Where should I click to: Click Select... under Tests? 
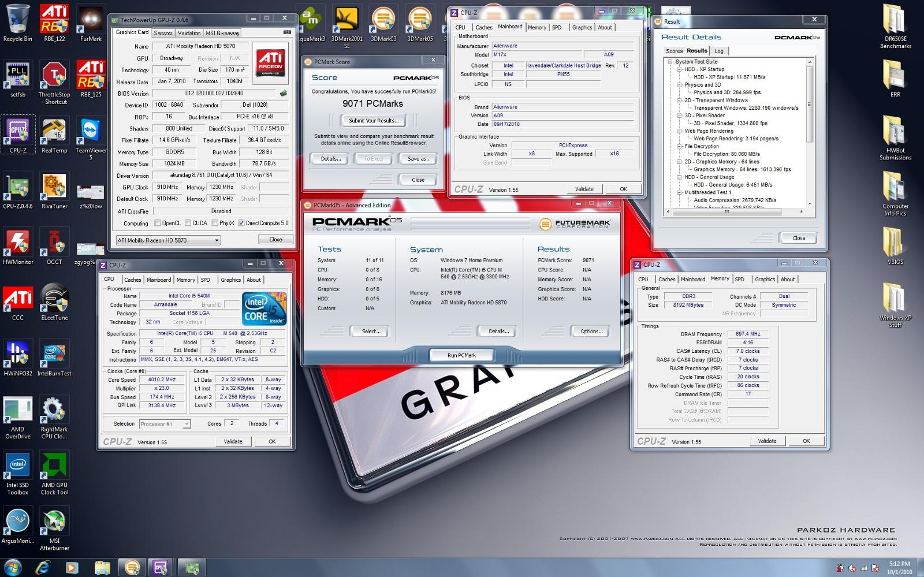point(371,332)
